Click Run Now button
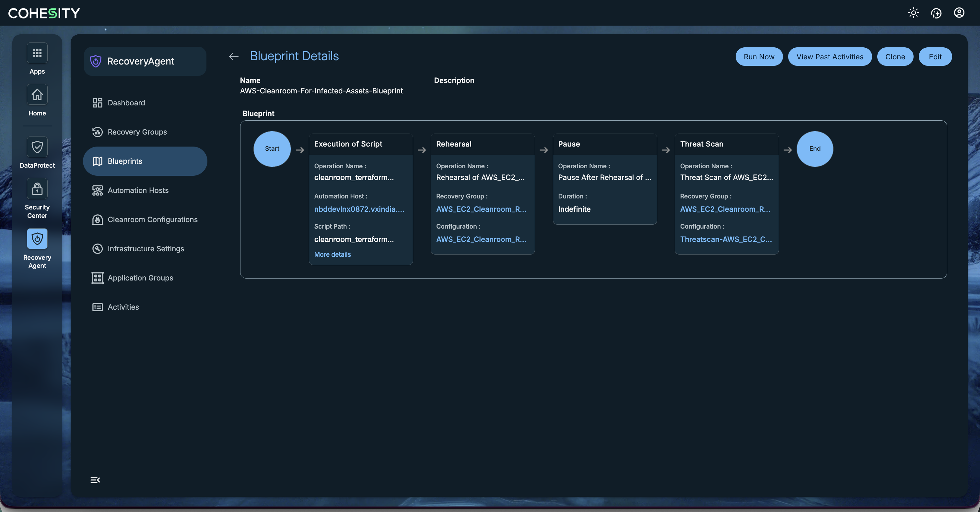 (759, 57)
